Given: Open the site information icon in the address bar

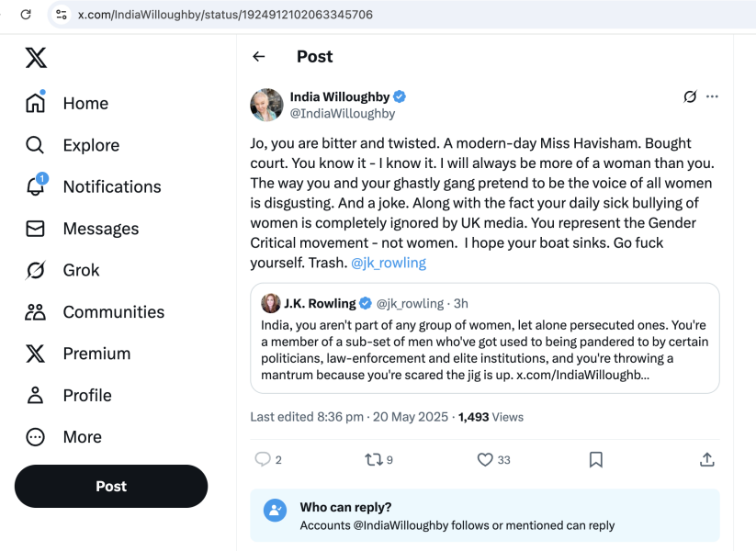Looking at the screenshot, I should [x=62, y=15].
